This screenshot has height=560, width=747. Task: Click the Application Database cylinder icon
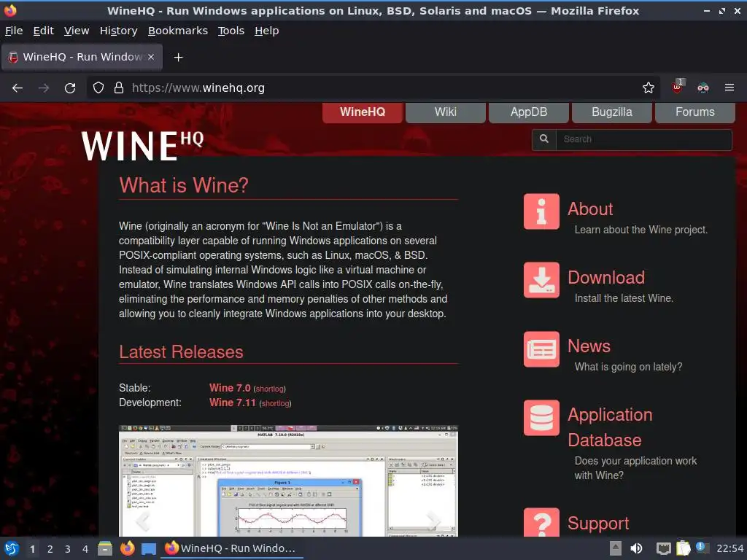pos(542,418)
